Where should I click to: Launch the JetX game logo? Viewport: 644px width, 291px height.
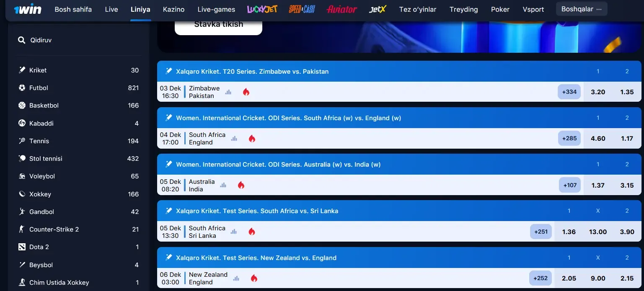(x=378, y=9)
